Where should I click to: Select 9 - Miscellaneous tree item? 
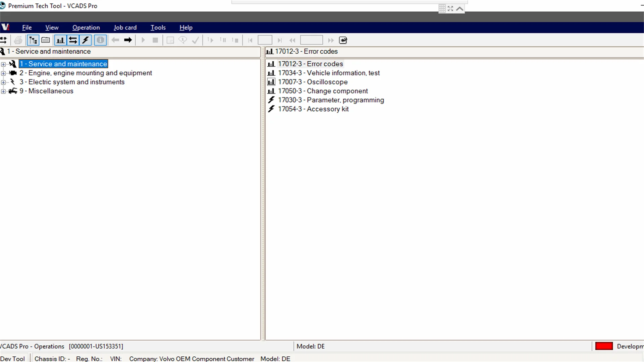[x=50, y=91]
